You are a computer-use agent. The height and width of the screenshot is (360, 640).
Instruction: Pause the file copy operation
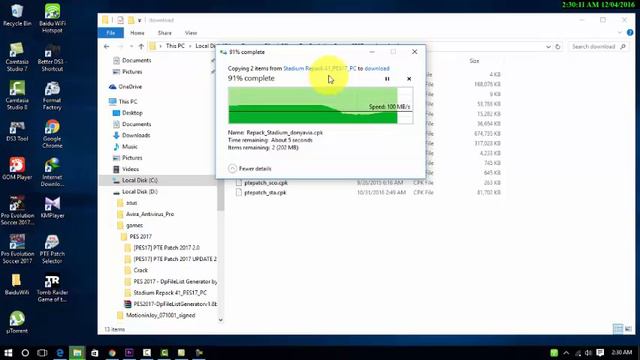387,79
